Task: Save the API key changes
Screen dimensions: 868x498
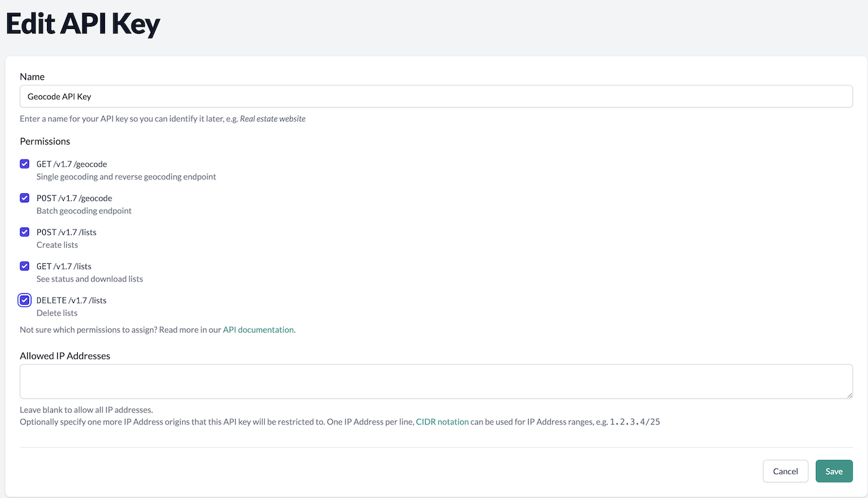Action: click(834, 472)
